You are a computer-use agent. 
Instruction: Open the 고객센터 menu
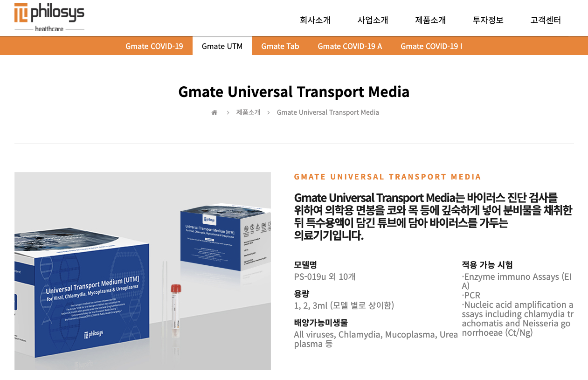click(546, 20)
